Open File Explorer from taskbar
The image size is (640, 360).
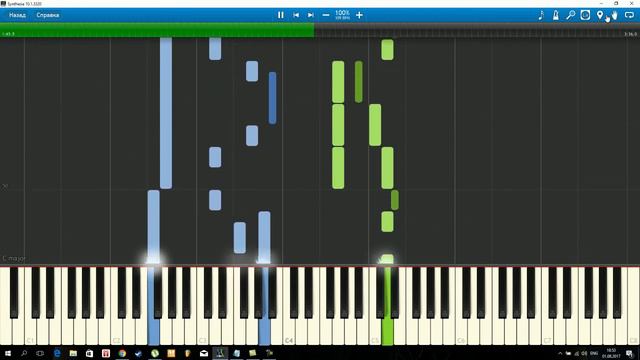tap(73, 353)
